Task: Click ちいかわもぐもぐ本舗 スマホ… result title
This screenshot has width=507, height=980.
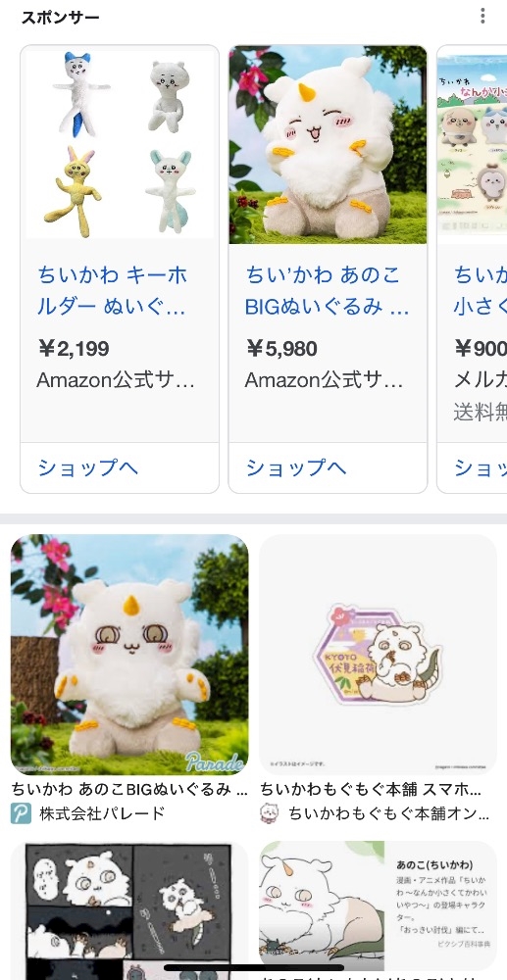Action: (372, 789)
